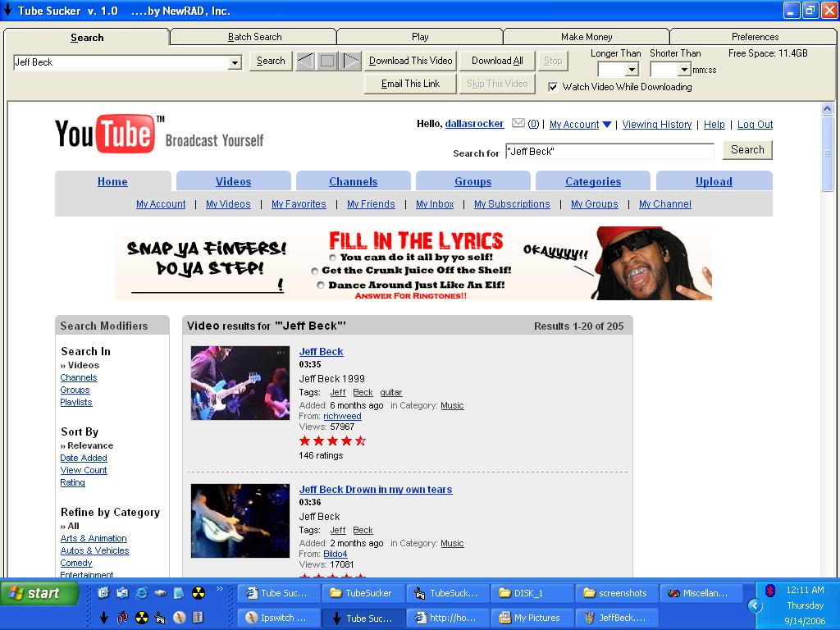This screenshot has height=630, width=840.
Task: Click the YouTube Upload tab
Action: coord(714,181)
